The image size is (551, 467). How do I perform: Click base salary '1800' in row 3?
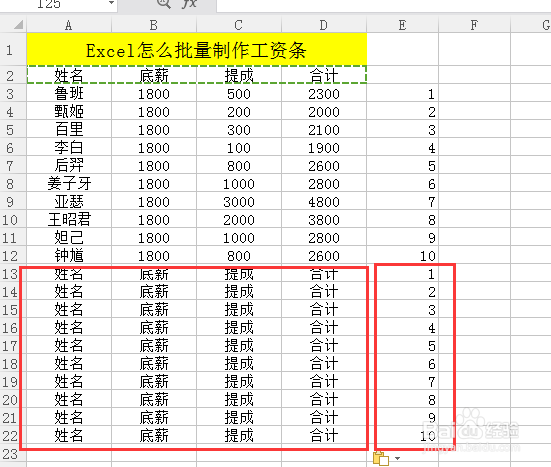tap(154, 93)
